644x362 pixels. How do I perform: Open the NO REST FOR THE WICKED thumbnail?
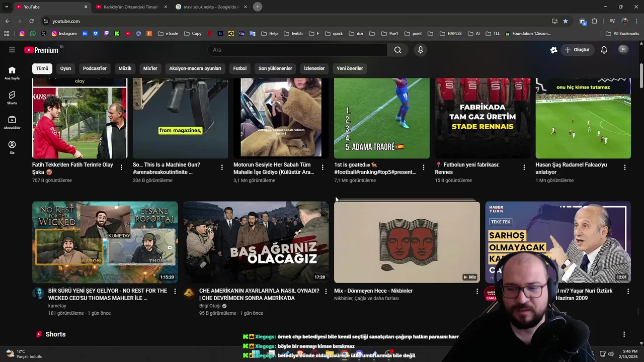click(105, 242)
